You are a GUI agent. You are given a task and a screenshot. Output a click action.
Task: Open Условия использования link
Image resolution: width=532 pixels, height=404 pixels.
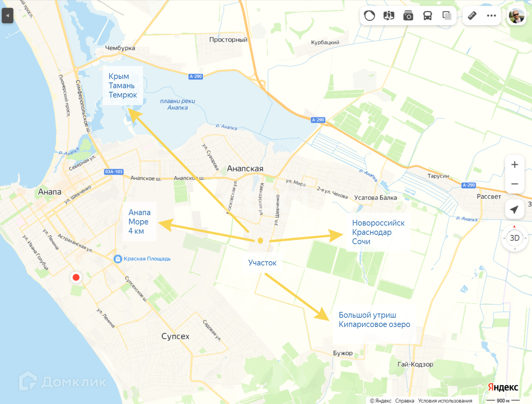445,401
